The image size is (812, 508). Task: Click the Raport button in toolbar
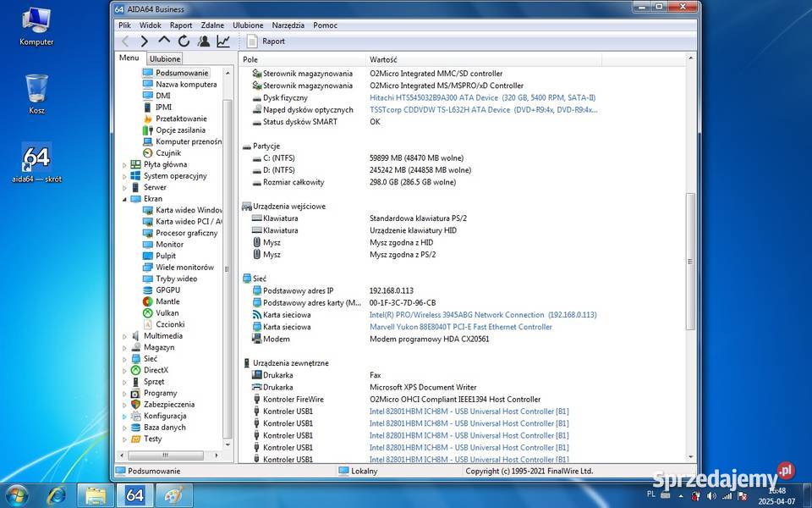266,41
